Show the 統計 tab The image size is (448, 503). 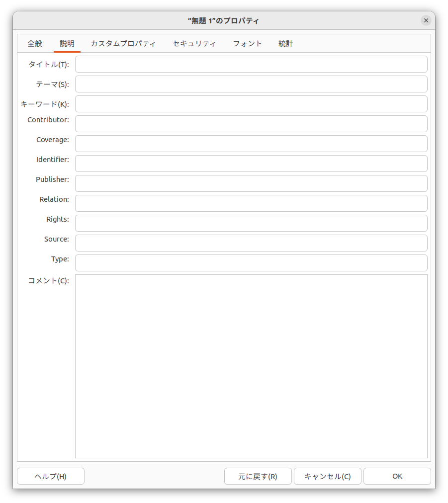tap(286, 44)
